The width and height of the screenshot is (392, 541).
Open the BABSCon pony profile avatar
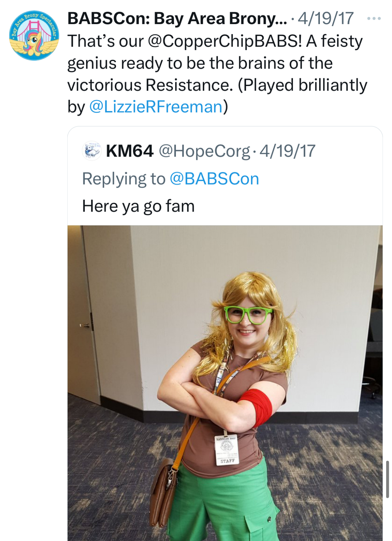click(34, 35)
